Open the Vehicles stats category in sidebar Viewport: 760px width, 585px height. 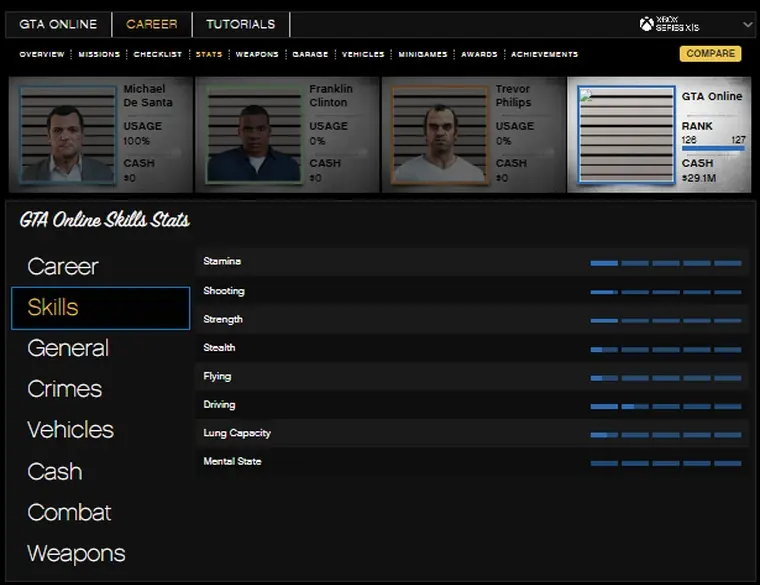(x=71, y=430)
